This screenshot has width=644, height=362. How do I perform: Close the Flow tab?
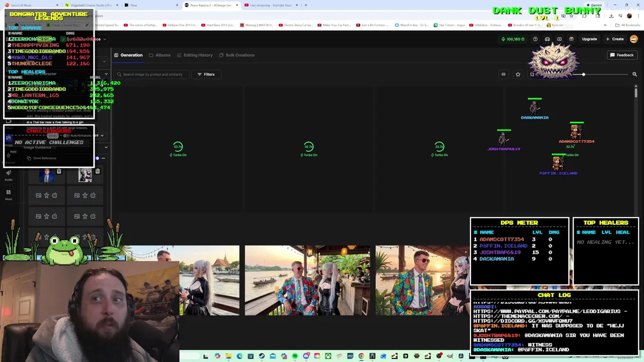(x=177, y=5)
